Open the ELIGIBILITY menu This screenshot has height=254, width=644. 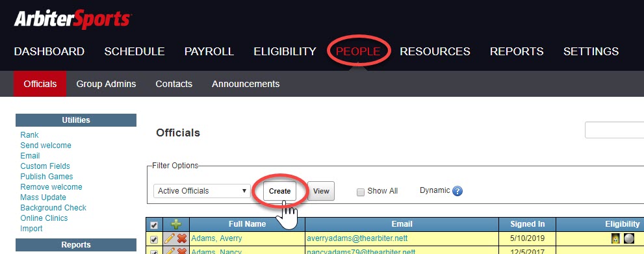pos(285,51)
